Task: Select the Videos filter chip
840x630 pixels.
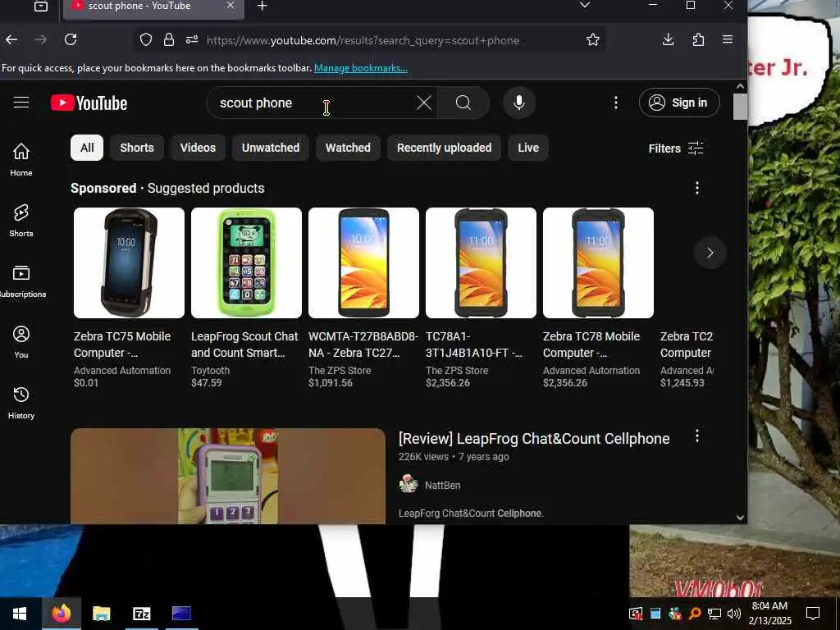Action: click(x=198, y=148)
